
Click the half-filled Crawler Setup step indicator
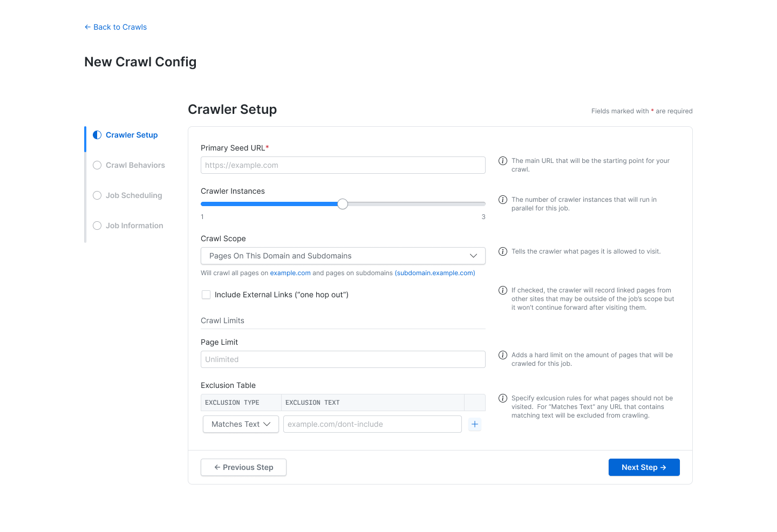pyautogui.click(x=97, y=135)
